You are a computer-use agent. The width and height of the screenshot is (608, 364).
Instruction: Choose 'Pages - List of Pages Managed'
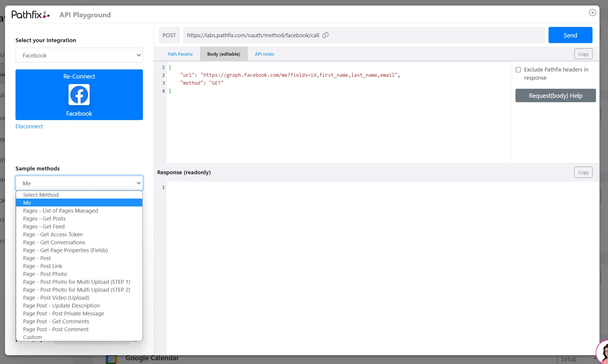coord(79,211)
